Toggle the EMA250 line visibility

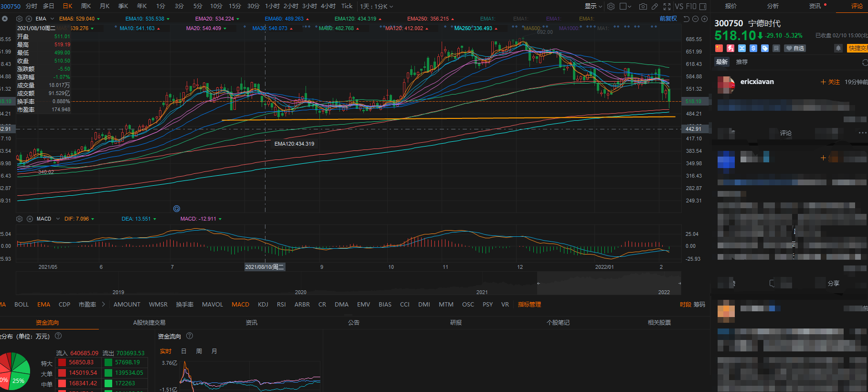click(x=431, y=19)
